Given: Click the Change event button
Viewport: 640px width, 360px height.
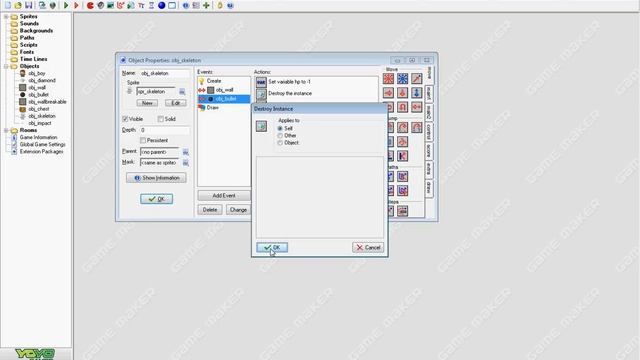Looking at the screenshot, I should pyautogui.click(x=238, y=210).
